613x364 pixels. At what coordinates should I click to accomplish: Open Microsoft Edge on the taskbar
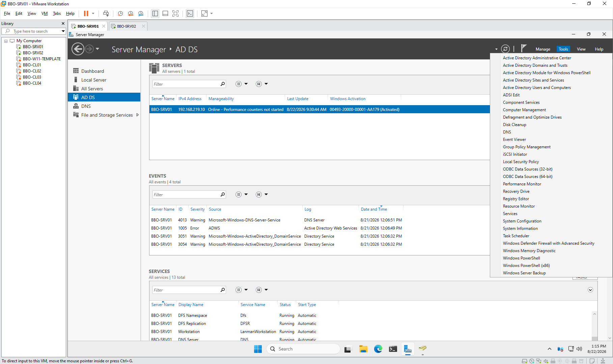378,349
